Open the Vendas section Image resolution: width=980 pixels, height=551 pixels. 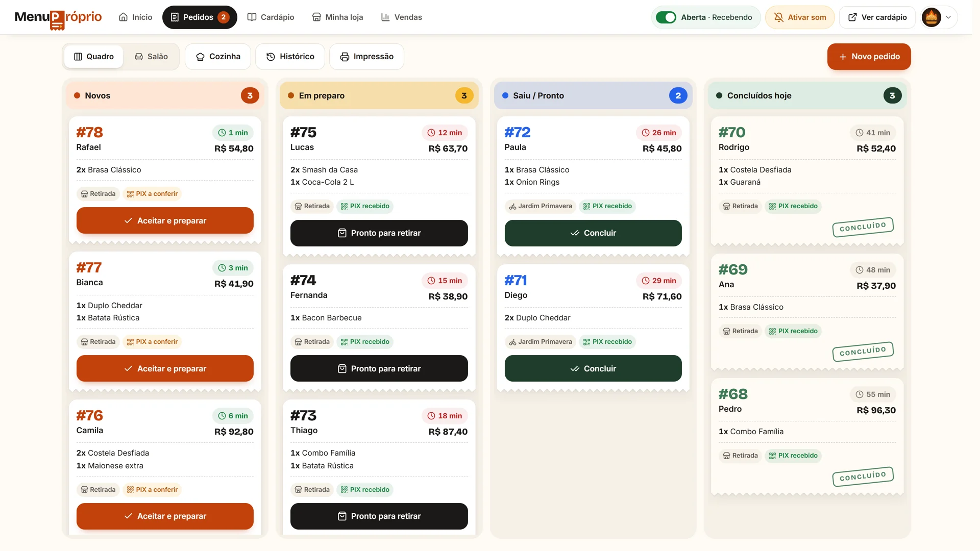(402, 17)
